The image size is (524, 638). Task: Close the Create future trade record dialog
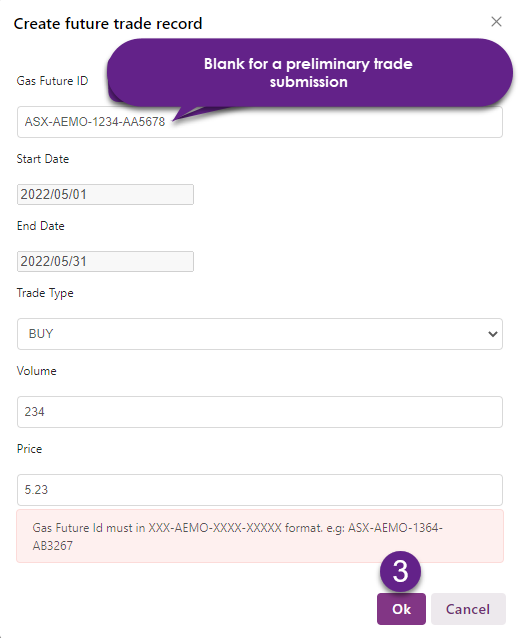click(x=496, y=22)
